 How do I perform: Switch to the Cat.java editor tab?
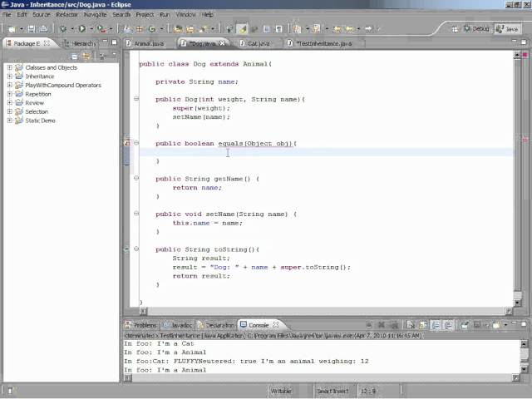[255, 43]
